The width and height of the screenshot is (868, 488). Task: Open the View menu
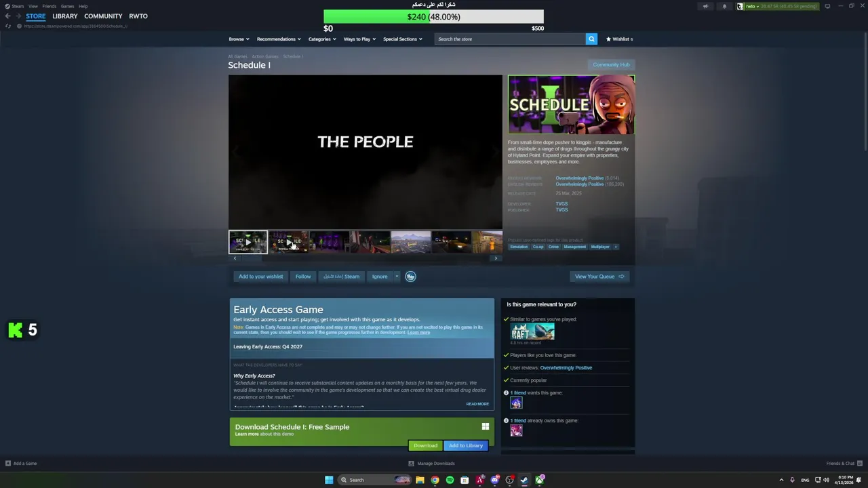pyautogui.click(x=33, y=6)
